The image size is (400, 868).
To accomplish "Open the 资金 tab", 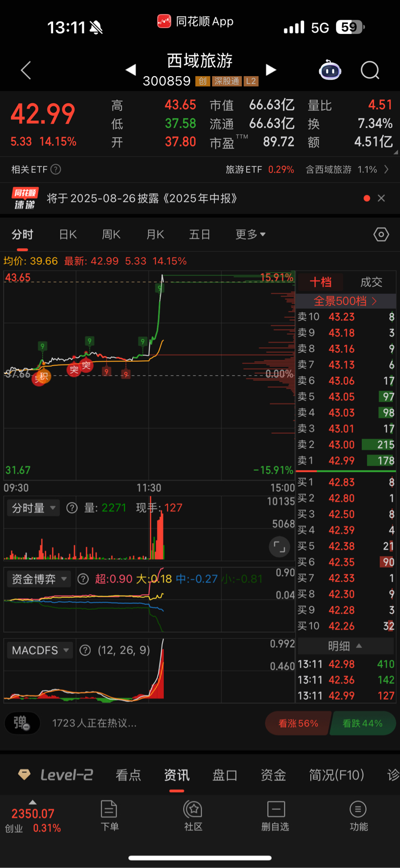I will click(273, 775).
